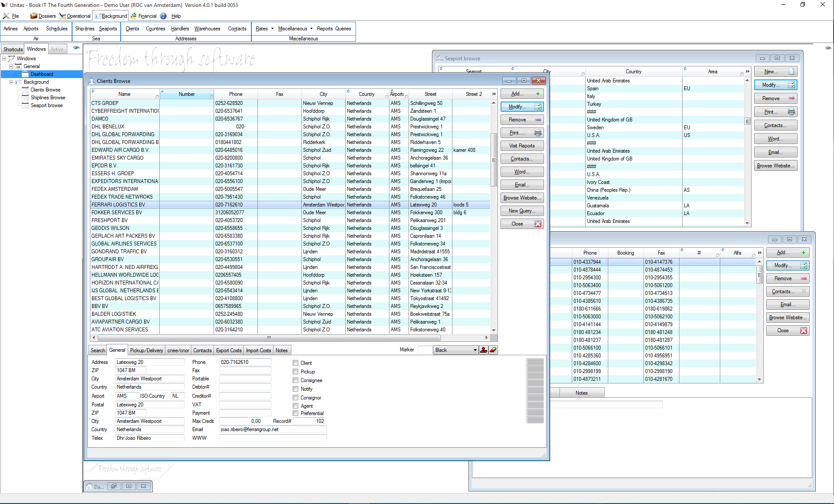Click Remove button in Seaport browse window

775,98
